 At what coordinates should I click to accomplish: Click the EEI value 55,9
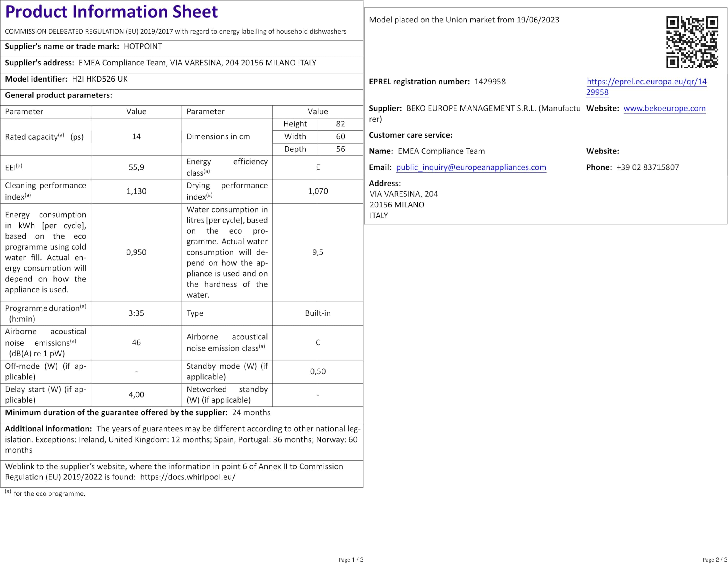pos(136,167)
